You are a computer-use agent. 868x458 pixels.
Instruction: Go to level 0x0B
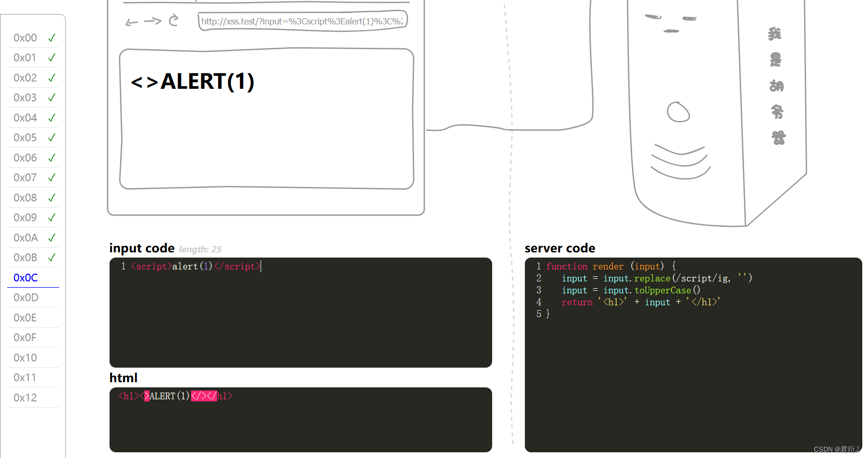click(x=25, y=258)
